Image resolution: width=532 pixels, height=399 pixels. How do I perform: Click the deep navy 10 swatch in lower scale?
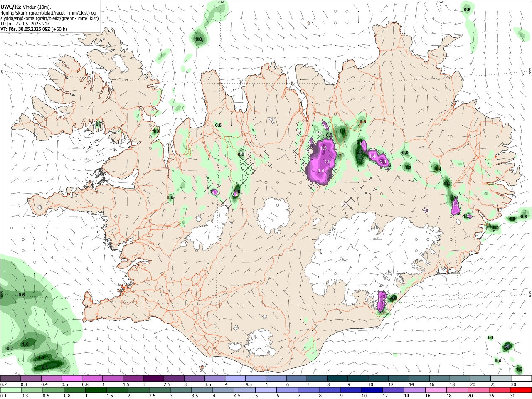(372, 390)
